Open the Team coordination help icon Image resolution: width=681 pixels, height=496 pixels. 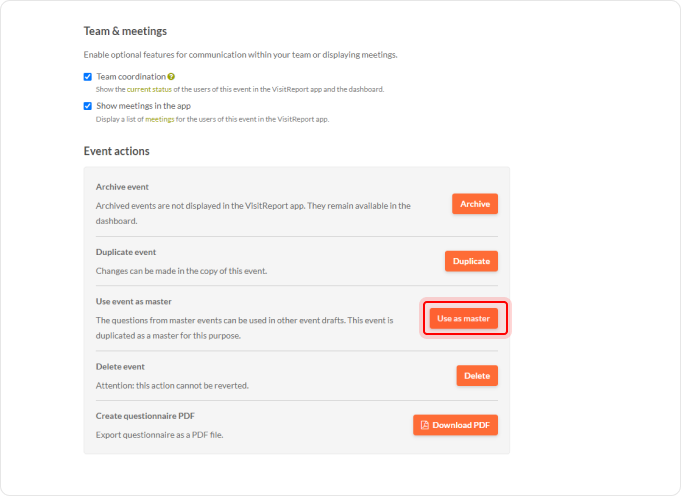pos(171,76)
